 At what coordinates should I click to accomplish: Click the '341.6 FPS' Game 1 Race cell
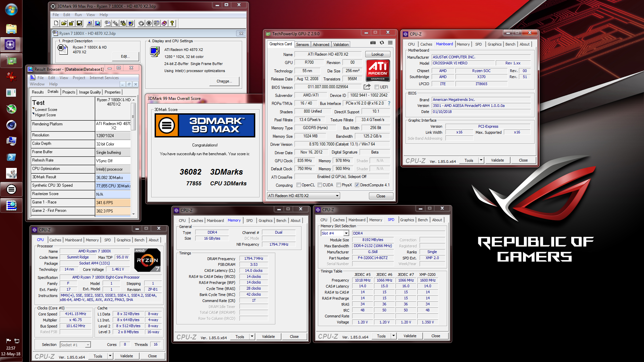(x=113, y=203)
